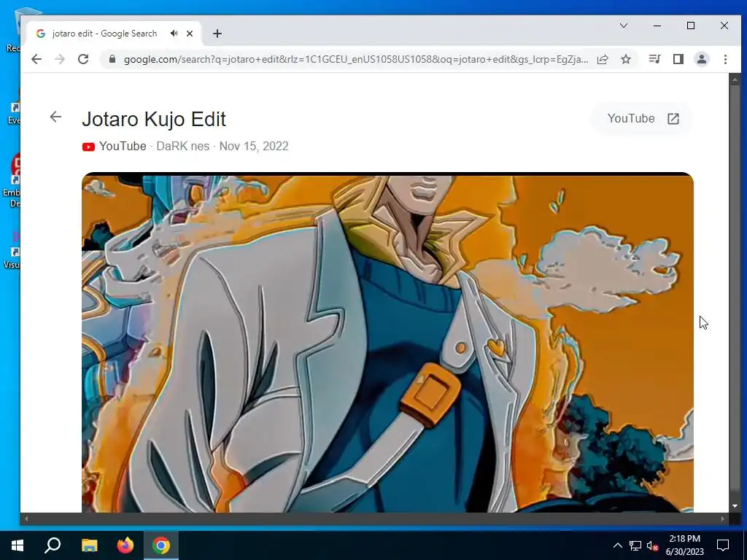Return using the video panel back arrow
This screenshot has width=747, height=560.
point(55,117)
